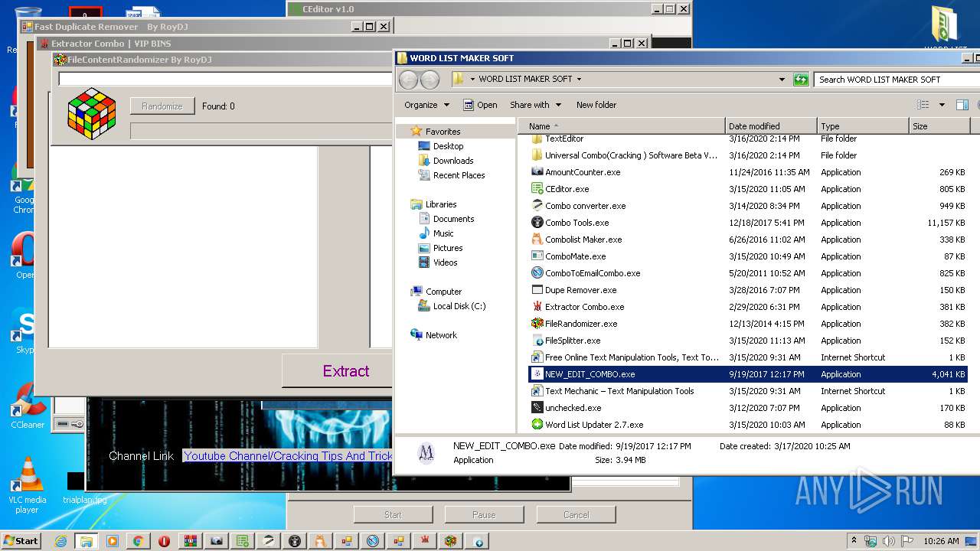Open the Youtube Channel/Cracking Tips link
The image size is (980, 551).
(x=288, y=456)
